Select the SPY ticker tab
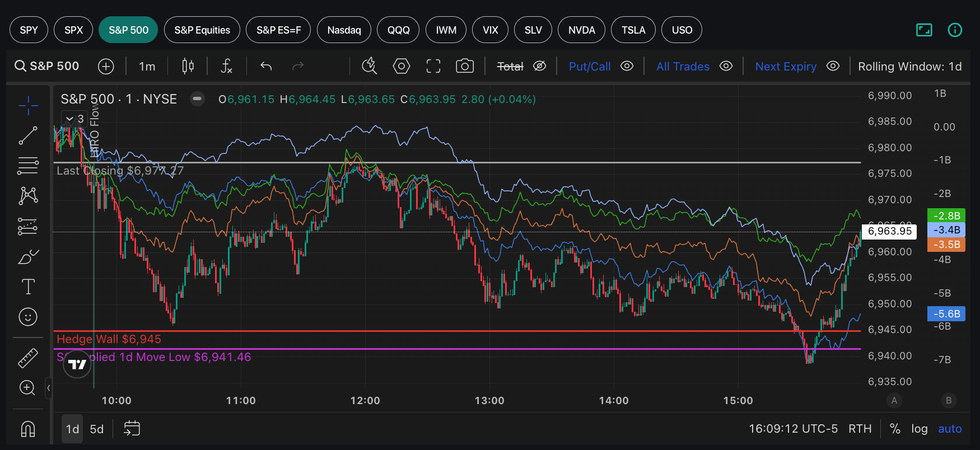980x450 pixels. click(x=29, y=30)
